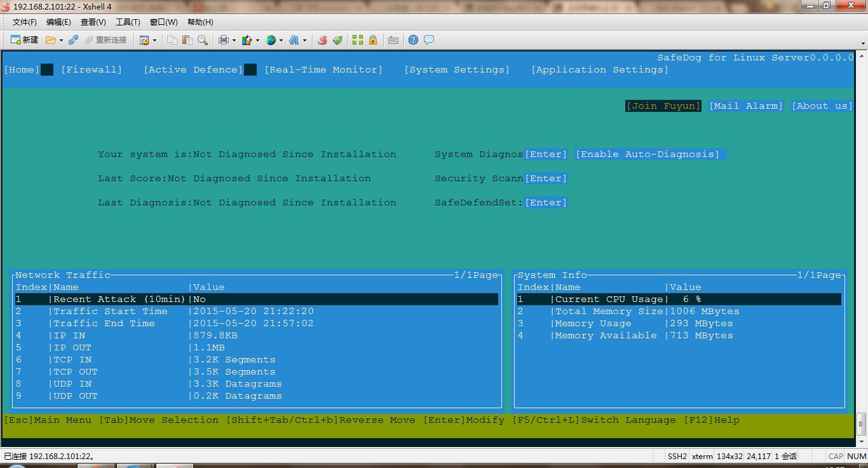This screenshot has height=468, width=868.
Task: Click [Enter] beside Security Scan
Action: pos(546,179)
